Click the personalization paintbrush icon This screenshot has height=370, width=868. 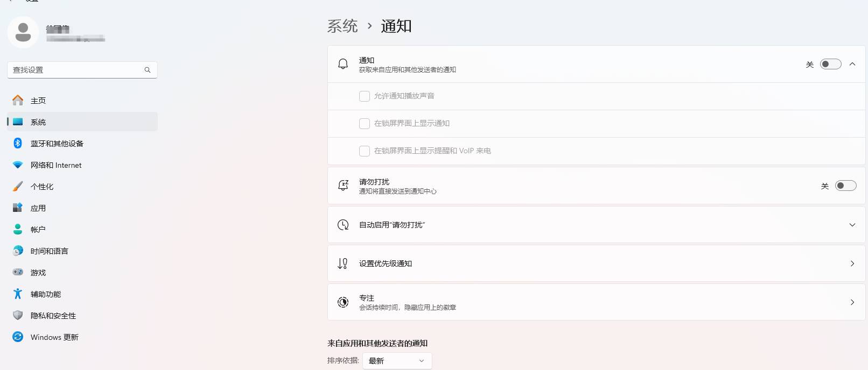point(18,186)
